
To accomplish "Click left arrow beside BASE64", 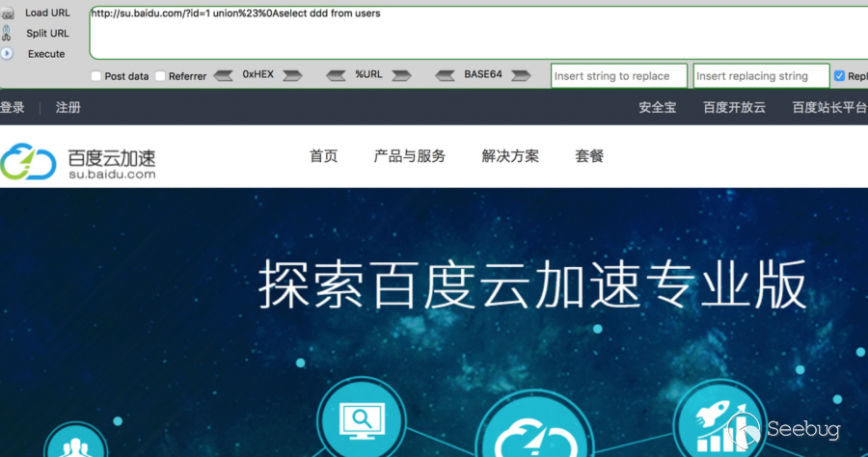I will (445, 75).
